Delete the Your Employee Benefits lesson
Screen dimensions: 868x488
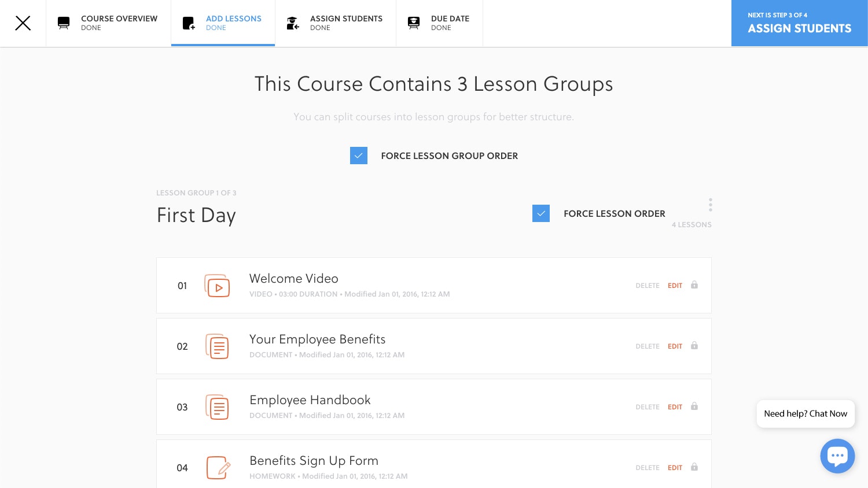pyautogui.click(x=648, y=346)
